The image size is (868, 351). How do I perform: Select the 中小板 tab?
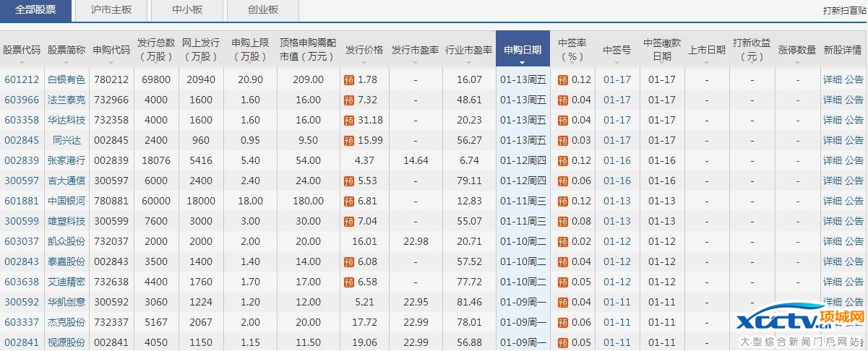point(186,10)
